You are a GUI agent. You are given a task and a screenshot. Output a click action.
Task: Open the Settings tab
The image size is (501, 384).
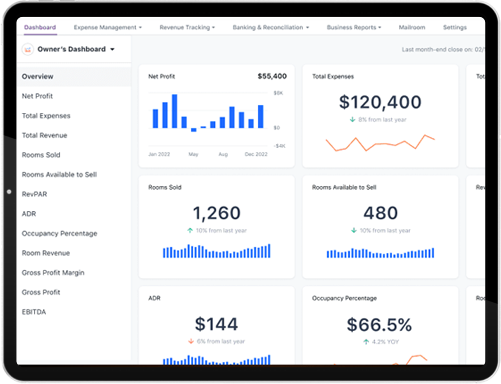click(455, 27)
